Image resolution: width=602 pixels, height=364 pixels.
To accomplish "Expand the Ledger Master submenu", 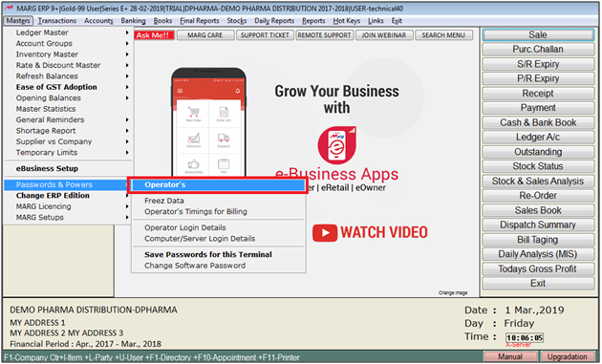I will (x=69, y=32).
